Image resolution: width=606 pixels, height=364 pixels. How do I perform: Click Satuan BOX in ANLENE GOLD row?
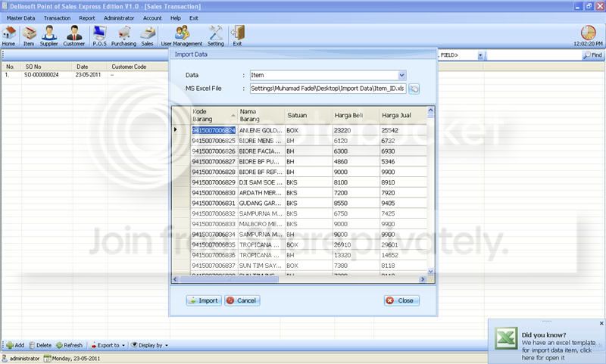(308, 130)
